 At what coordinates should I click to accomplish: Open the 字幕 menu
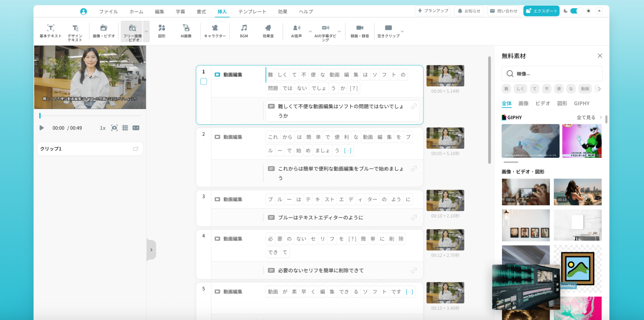[180, 11]
